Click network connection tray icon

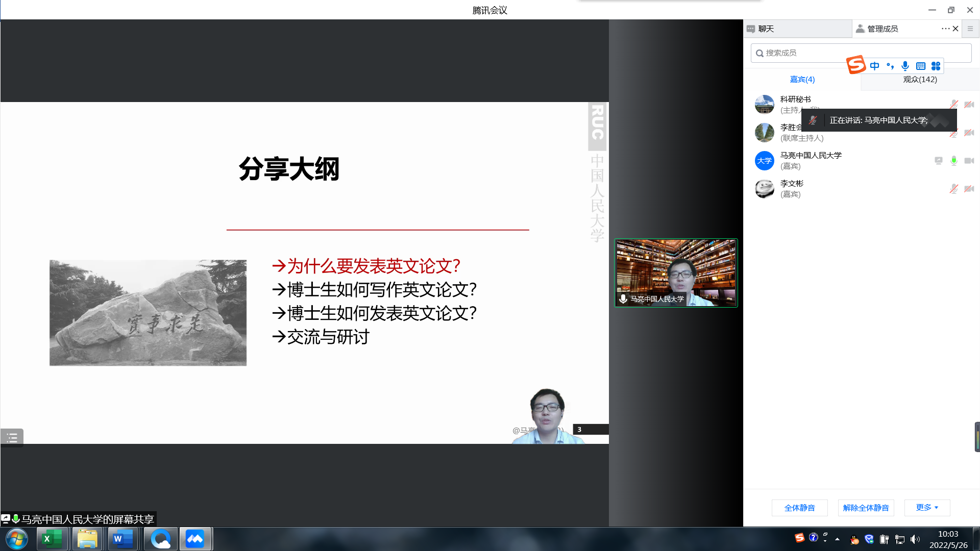[900, 539]
